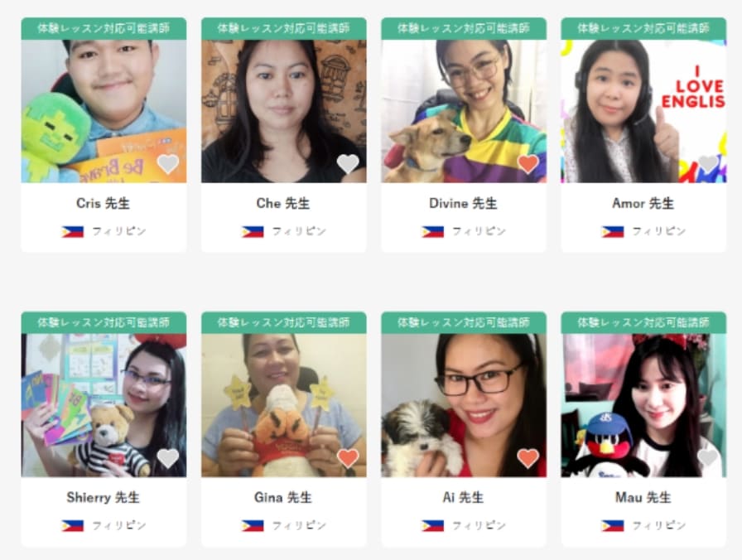Click the green trial-lesson banner above Mau 先生
Viewport: 742px width, 560px height.
click(x=643, y=322)
